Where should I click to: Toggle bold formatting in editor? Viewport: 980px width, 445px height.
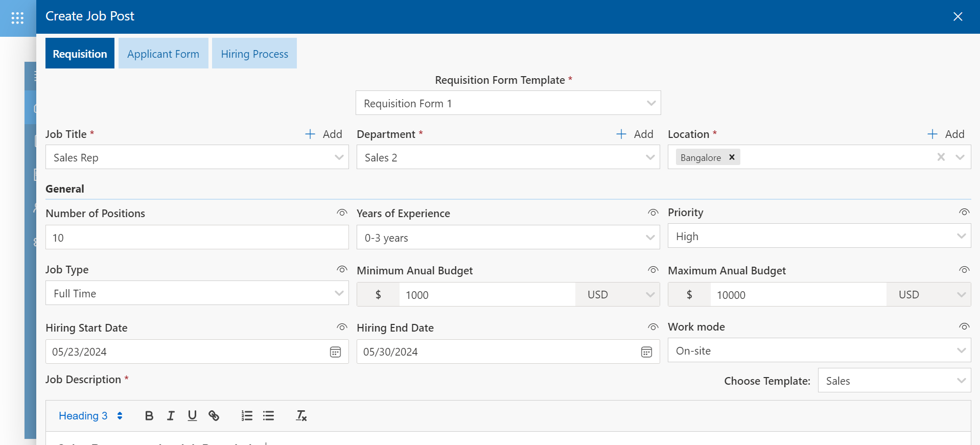click(149, 416)
